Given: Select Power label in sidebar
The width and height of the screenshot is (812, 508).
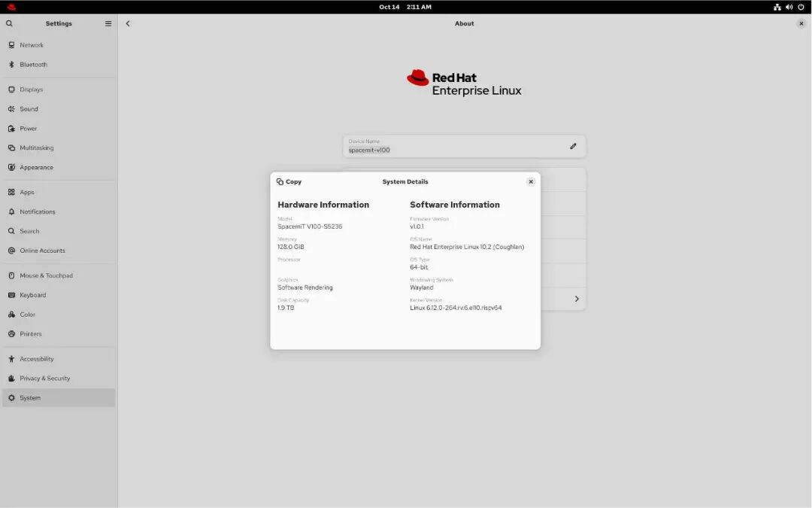Looking at the screenshot, I should [29, 128].
